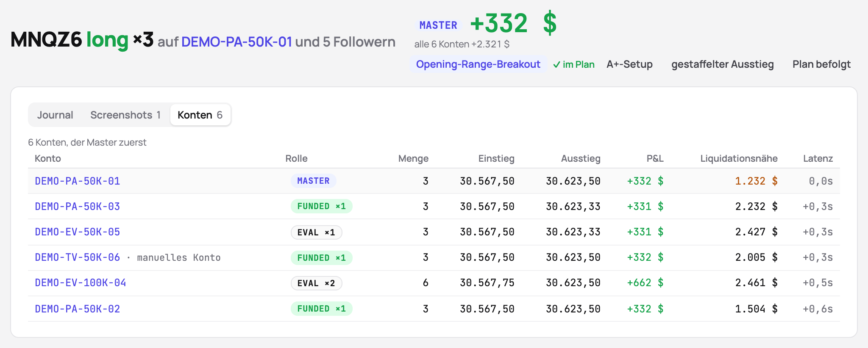Select the Konten tab

point(200,115)
